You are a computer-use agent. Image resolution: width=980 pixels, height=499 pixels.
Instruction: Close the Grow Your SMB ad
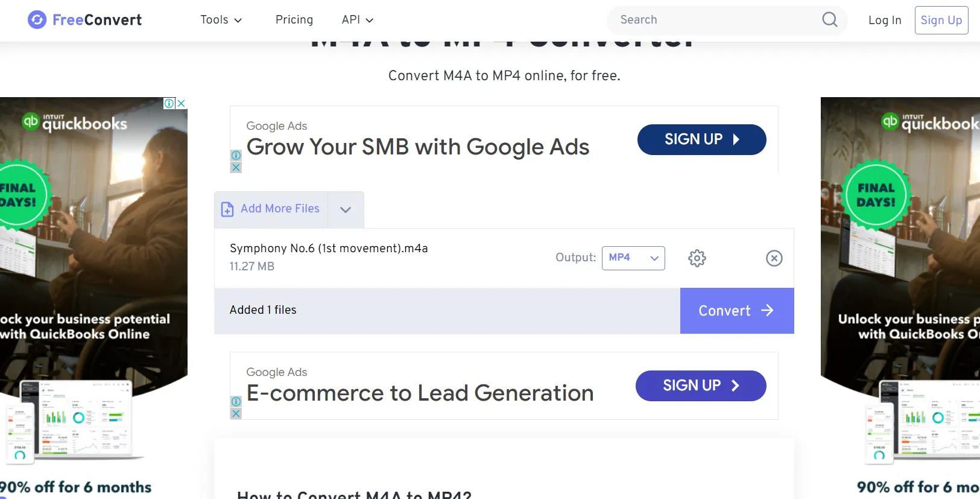click(x=236, y=168)
